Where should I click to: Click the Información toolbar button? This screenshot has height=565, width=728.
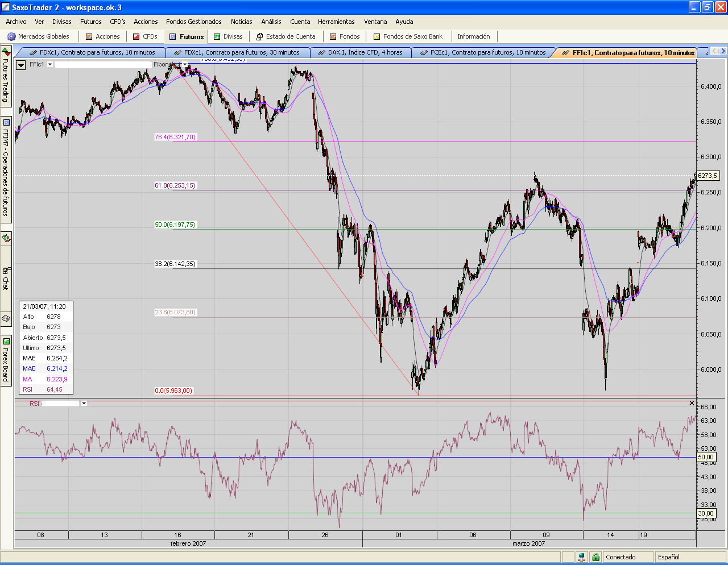pyautogui.click(x=473, y=36)
